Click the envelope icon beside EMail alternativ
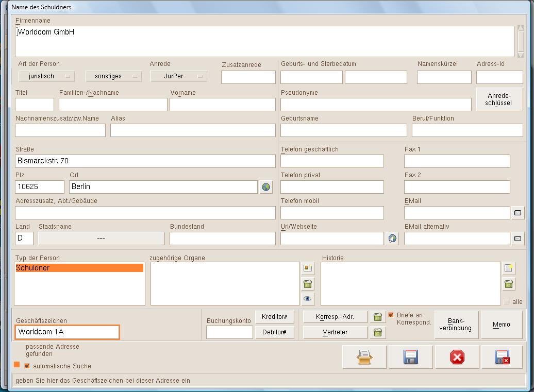This screenshot has width=534, height=392. point(518,238)
